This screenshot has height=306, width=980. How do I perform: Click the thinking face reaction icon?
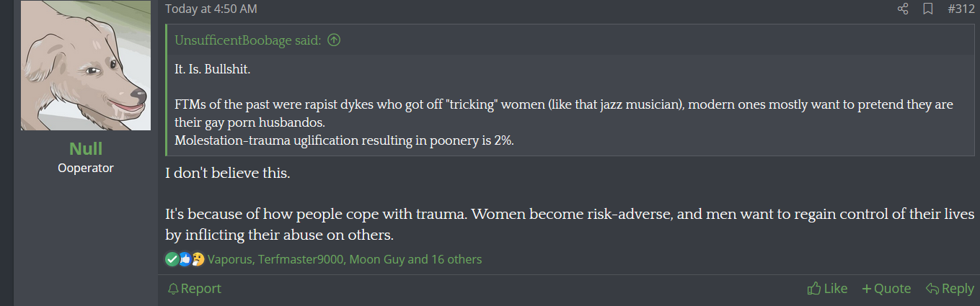tap(198, 259)
